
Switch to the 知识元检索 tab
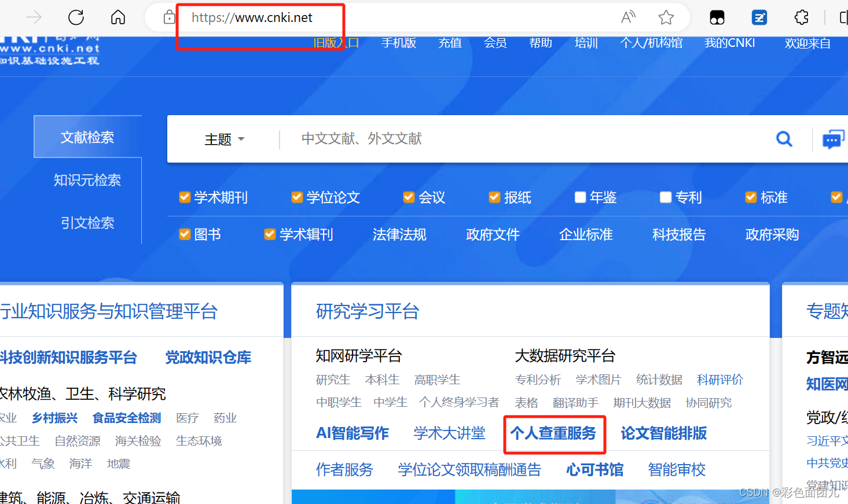pyautogui.click(x=87, y=180)
